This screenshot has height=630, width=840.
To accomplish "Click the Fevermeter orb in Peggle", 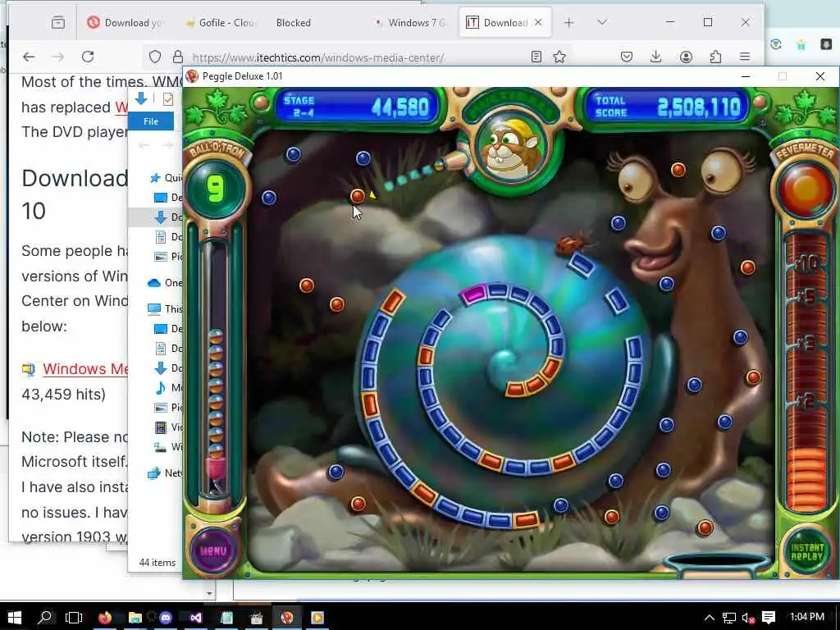I will click(807, 190).
